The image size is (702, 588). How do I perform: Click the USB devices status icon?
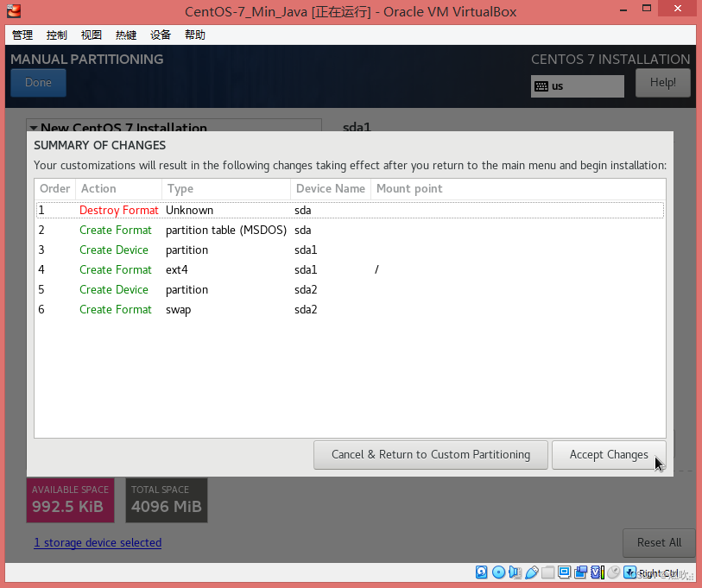531,572
